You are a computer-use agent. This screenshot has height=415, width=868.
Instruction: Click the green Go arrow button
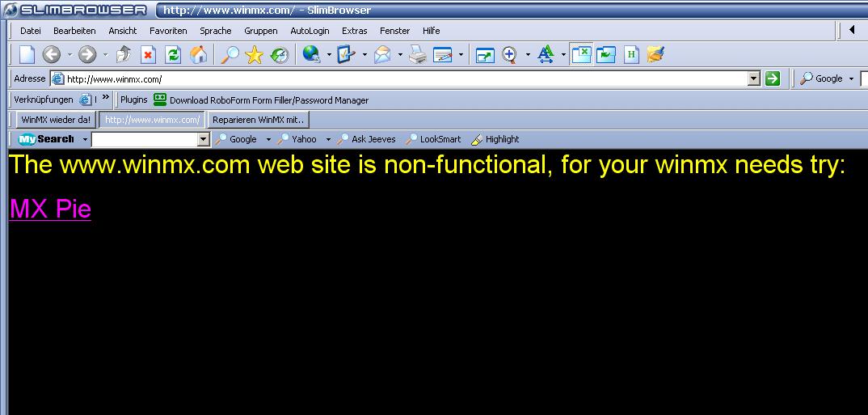[x=773, y=78]
